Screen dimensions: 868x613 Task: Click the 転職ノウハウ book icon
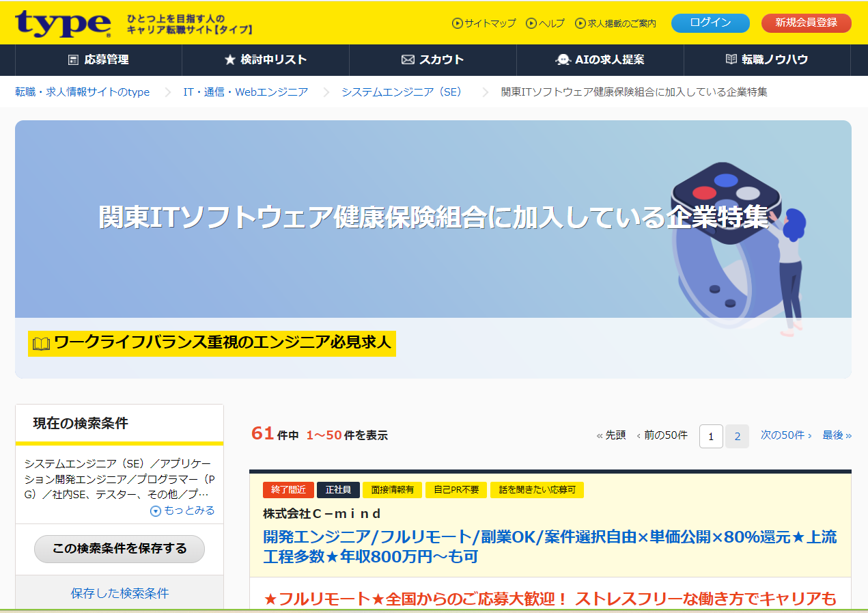pos(731,60)
